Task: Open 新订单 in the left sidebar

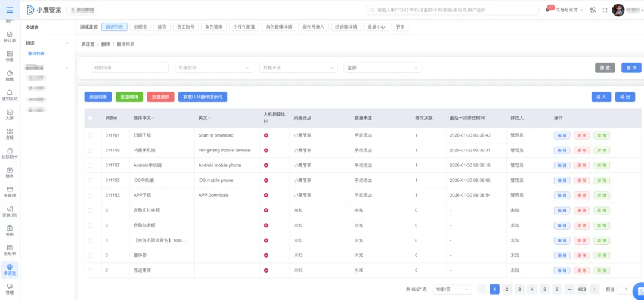Action: pos(9,35)
